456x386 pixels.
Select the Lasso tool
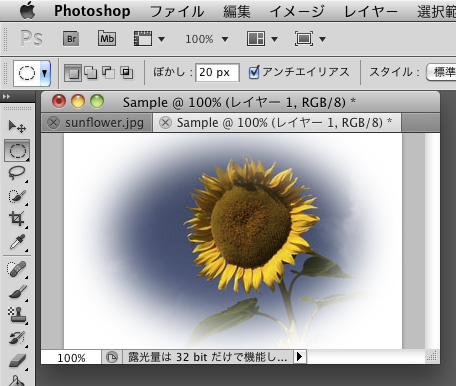[17, 173]
